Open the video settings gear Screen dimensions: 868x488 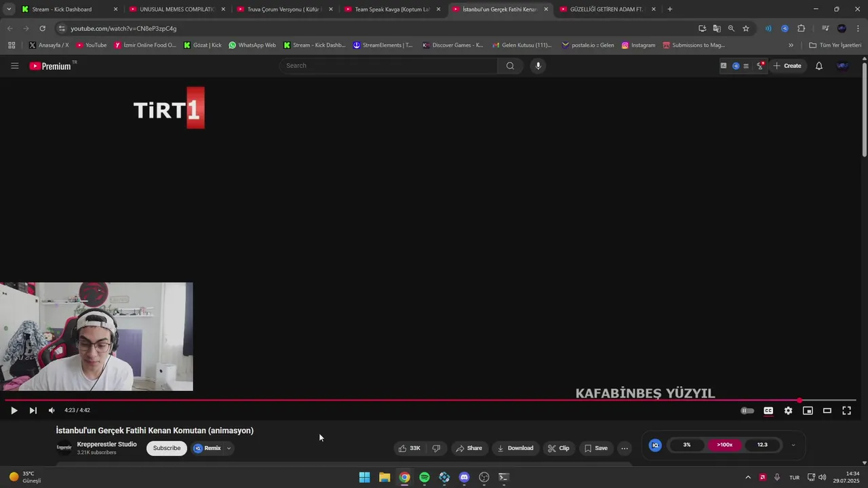788,410
